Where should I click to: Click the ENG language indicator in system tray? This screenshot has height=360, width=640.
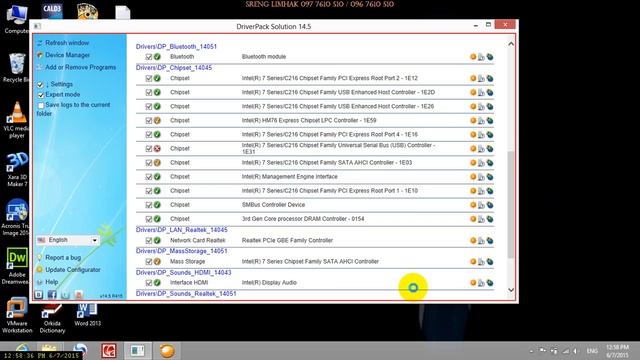(x=592, y=351)
